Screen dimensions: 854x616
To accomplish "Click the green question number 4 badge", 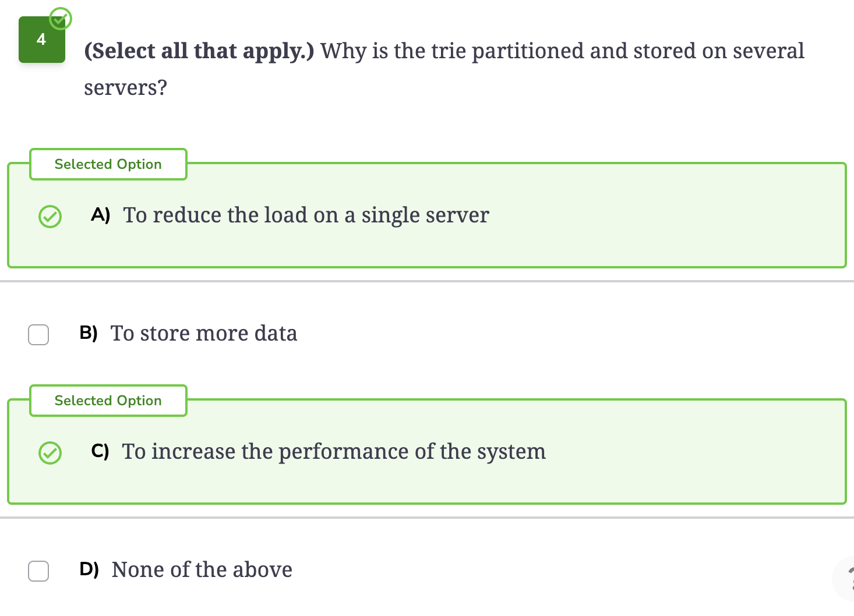I will coord(41,40).
